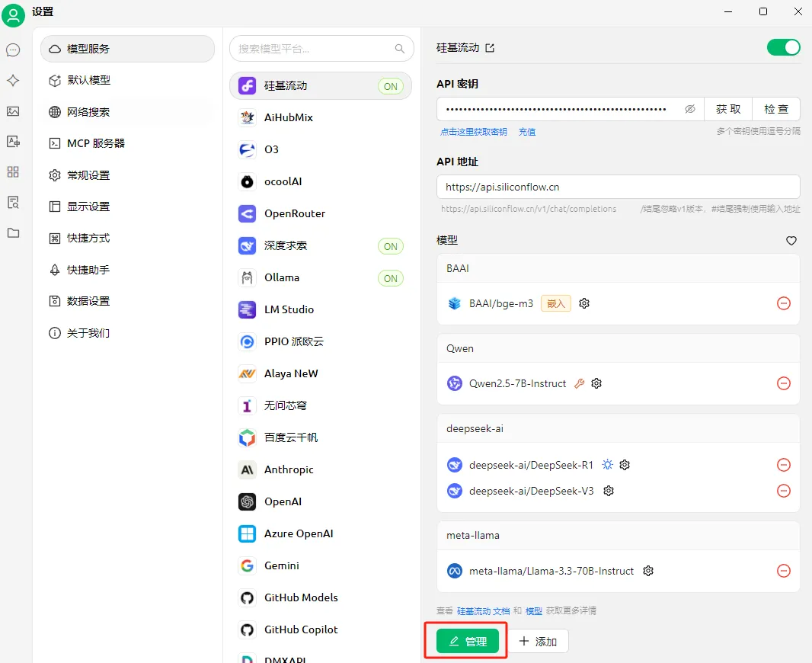
Task: Remove the Qwen2.5-7B-Instruct model
Action: click(x=784, y=383)
